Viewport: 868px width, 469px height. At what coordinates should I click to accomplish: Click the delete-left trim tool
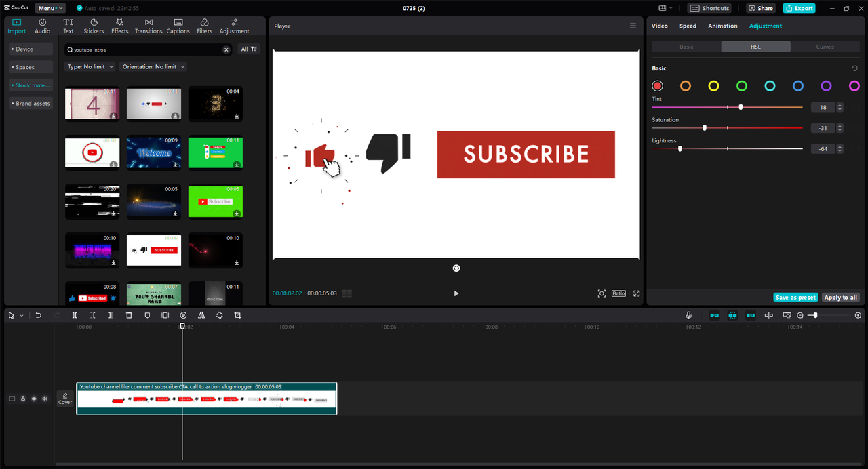point(93,315)
